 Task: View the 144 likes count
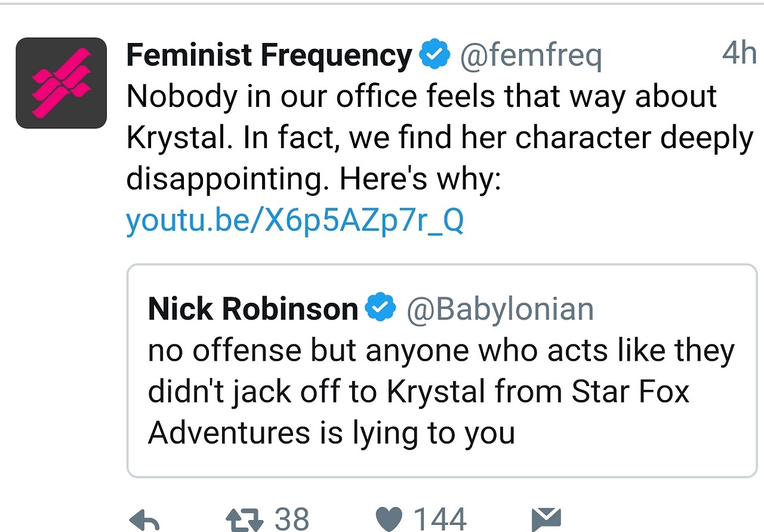(x=440, y=519)
